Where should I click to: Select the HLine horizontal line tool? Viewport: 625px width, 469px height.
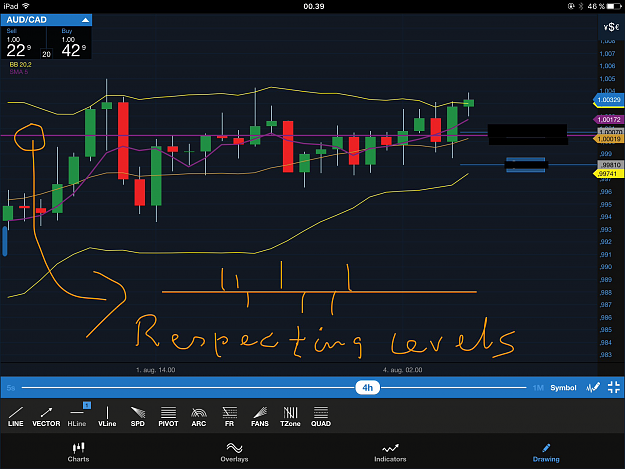click(x=77, y=416)
